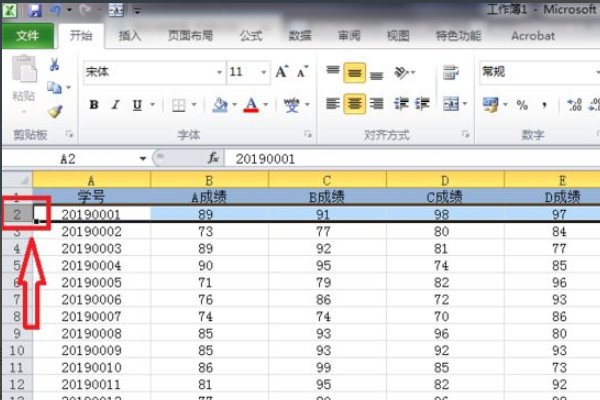Click the A2 Name Box field

76,158
